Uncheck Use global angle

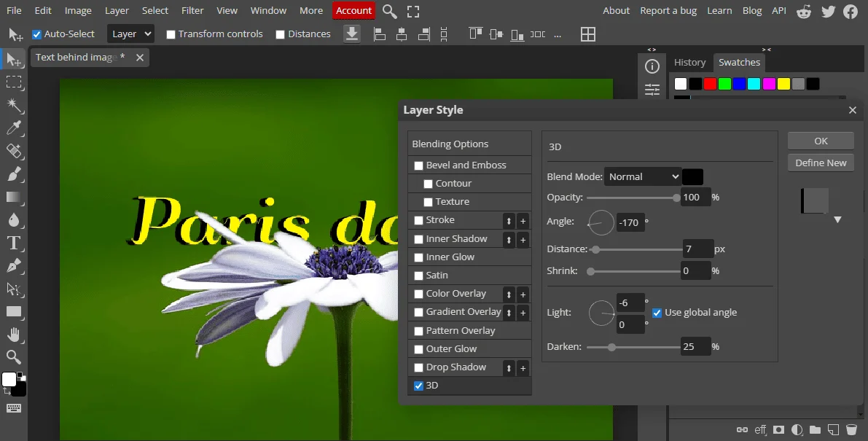pos(657,313)
